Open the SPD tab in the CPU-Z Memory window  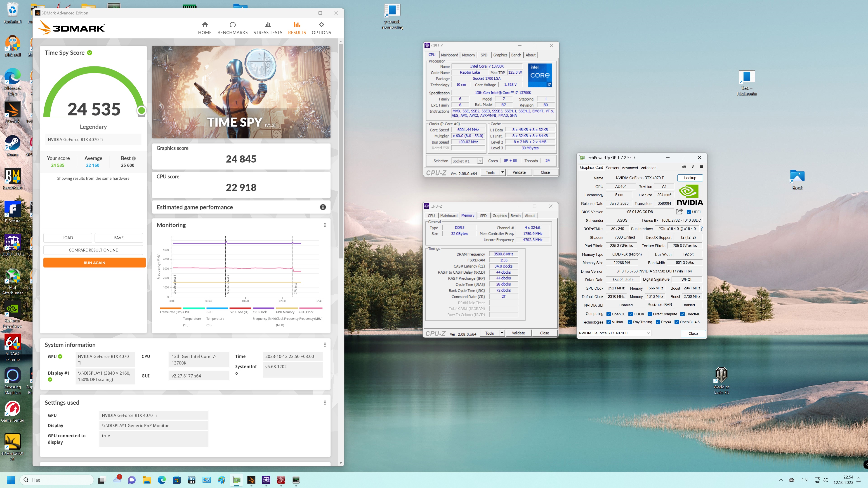pyautogui.click(x=483, y=216)
